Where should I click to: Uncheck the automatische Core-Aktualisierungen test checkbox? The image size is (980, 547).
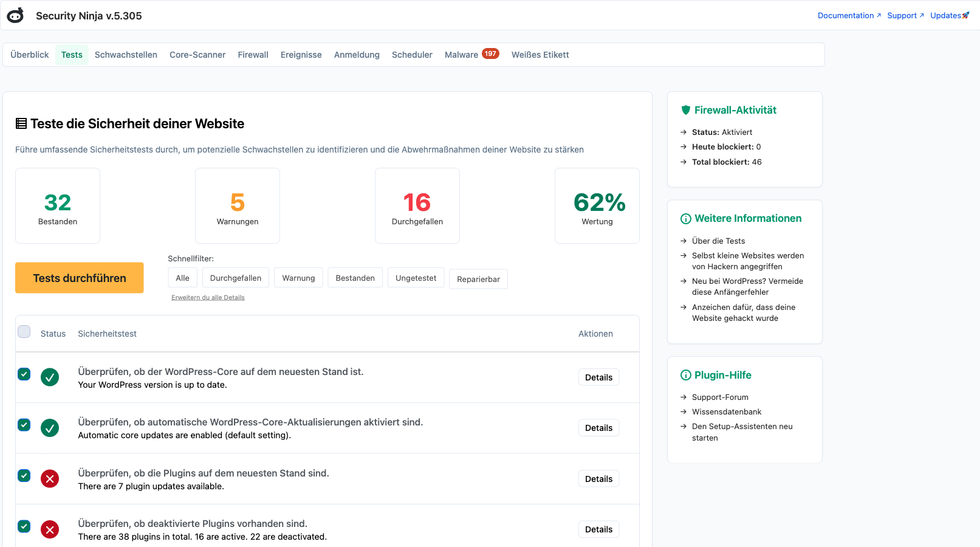tap(24, 424)
